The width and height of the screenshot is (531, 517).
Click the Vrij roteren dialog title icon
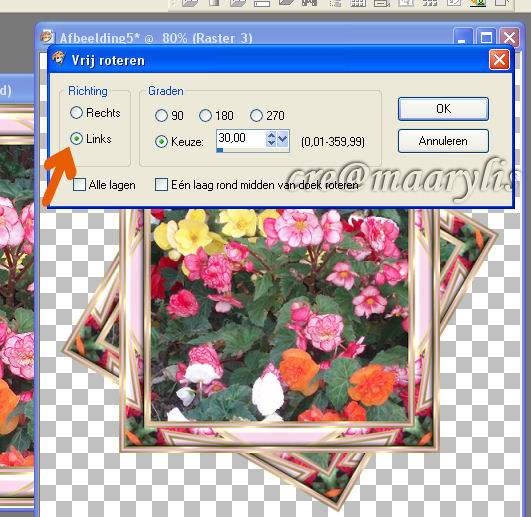coord(59,58)
